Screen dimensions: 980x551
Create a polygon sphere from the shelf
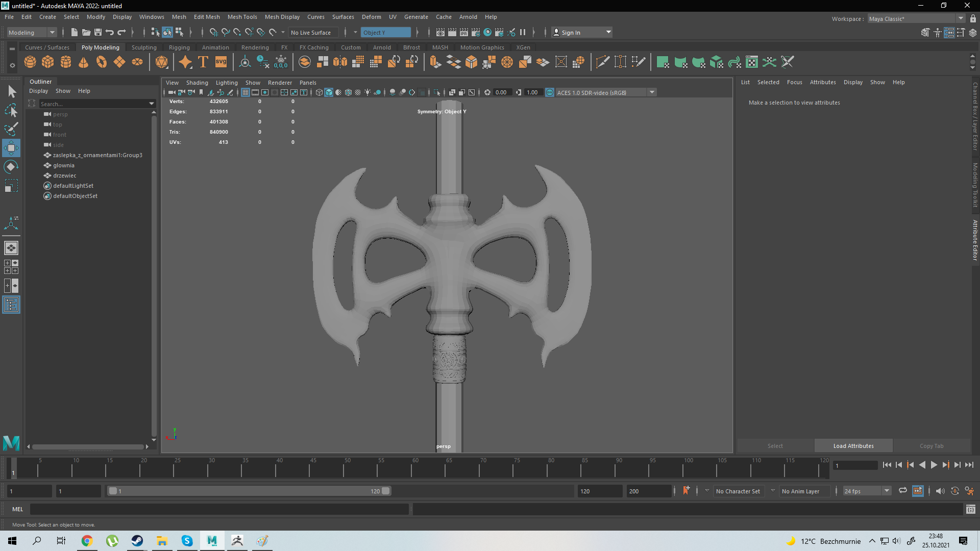(30, 62)
